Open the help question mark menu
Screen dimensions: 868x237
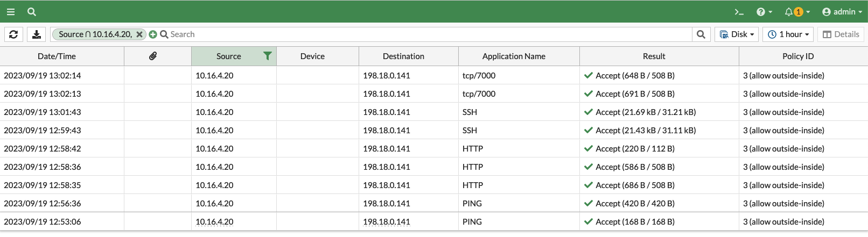pos(764,12)
